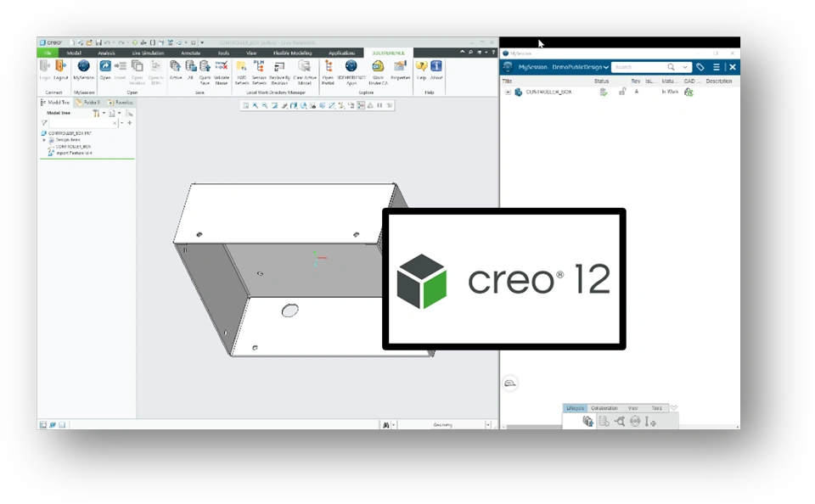Click the Properties icon in Explore group

(x=400, y=66)
